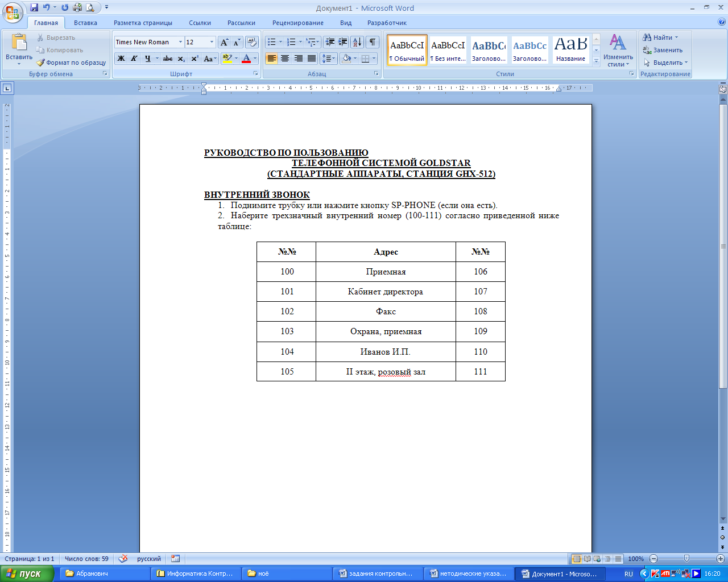The image size is (728, 582).
Task: Open the Рецензирование tab
Action: tap(298, 23)
